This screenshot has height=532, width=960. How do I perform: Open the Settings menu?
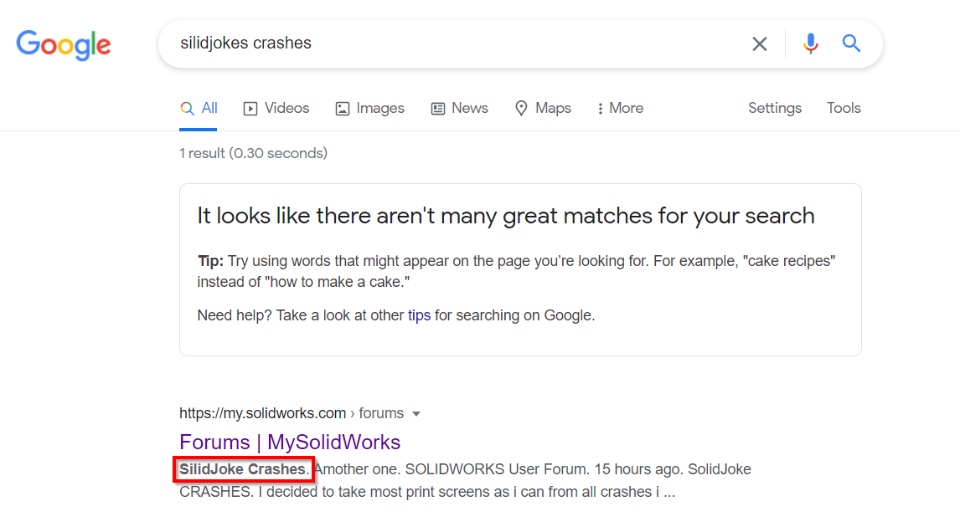click(774, 108)
